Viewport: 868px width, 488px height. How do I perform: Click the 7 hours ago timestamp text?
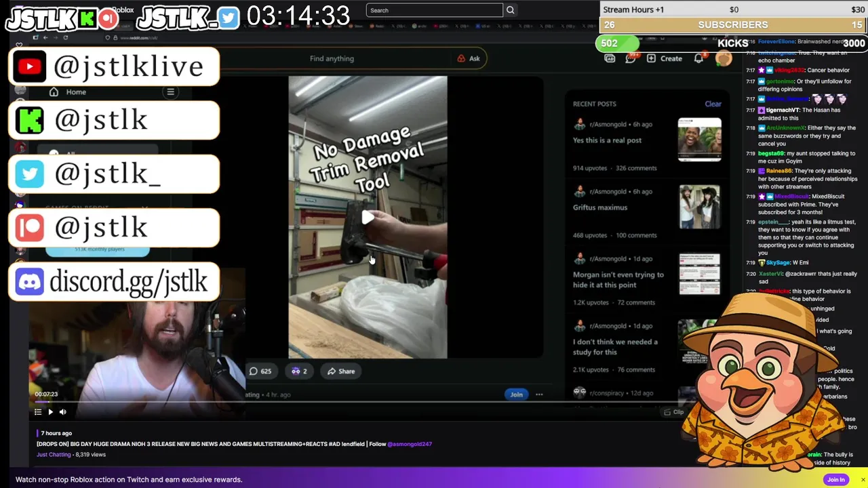click(56, 433)
